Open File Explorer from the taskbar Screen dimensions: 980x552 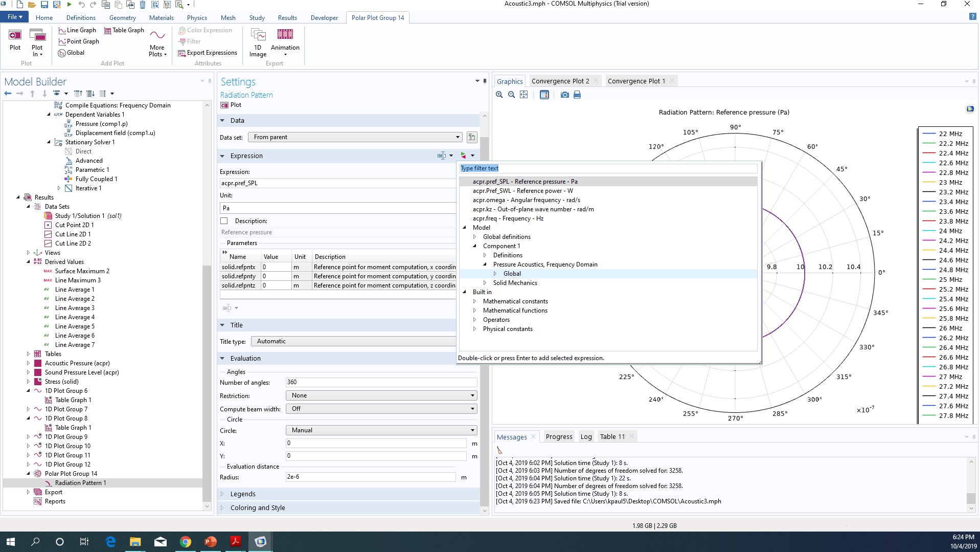tap(135, 542)
